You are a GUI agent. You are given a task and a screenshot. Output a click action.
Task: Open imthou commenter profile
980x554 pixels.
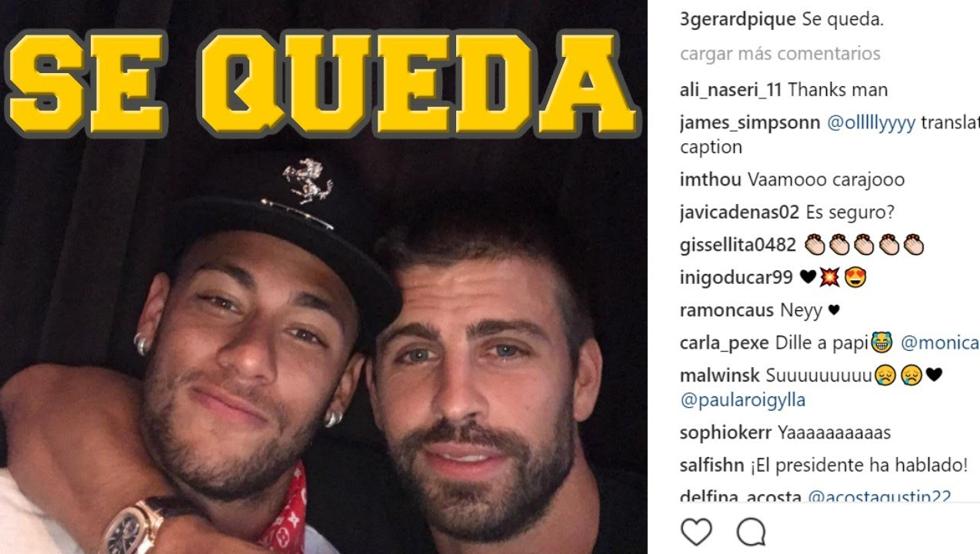[x=711, y=180]
